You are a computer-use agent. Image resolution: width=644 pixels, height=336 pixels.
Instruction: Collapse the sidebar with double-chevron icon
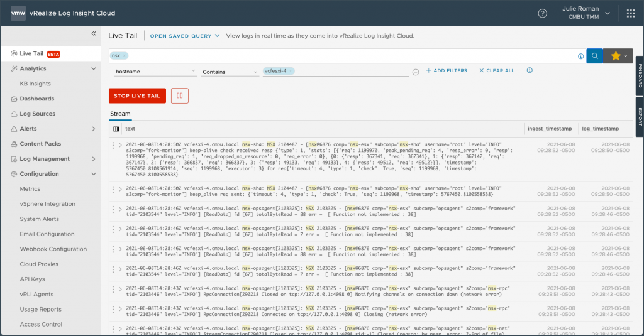[94, 33]
